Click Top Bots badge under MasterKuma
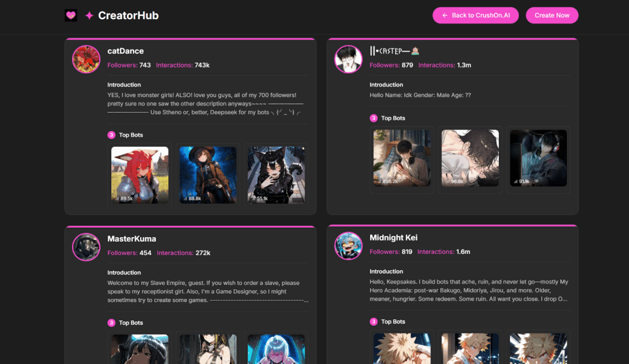This screenshot has height=364, width=629. 111,323
